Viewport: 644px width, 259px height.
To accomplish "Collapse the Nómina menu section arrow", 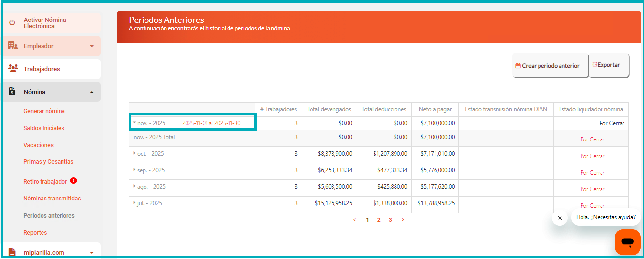I will tap(92, 92).
